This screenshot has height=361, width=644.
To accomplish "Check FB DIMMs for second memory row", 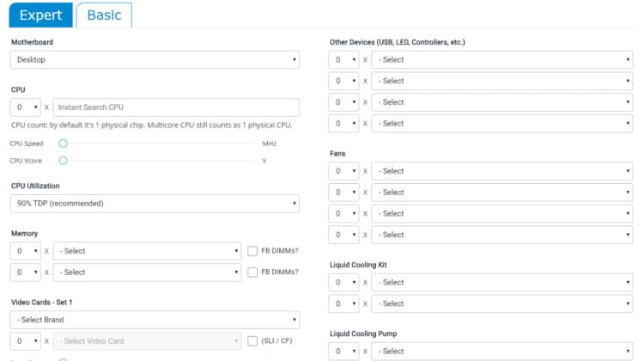I will tap(252, 272).
